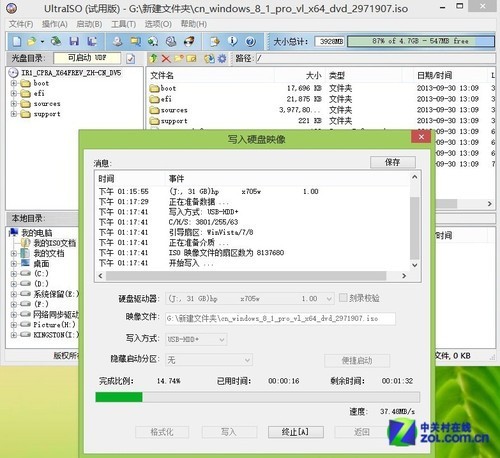Open the 文件(F) menu
The height and width of the screenshot is (458, 500).
point(21,24)
